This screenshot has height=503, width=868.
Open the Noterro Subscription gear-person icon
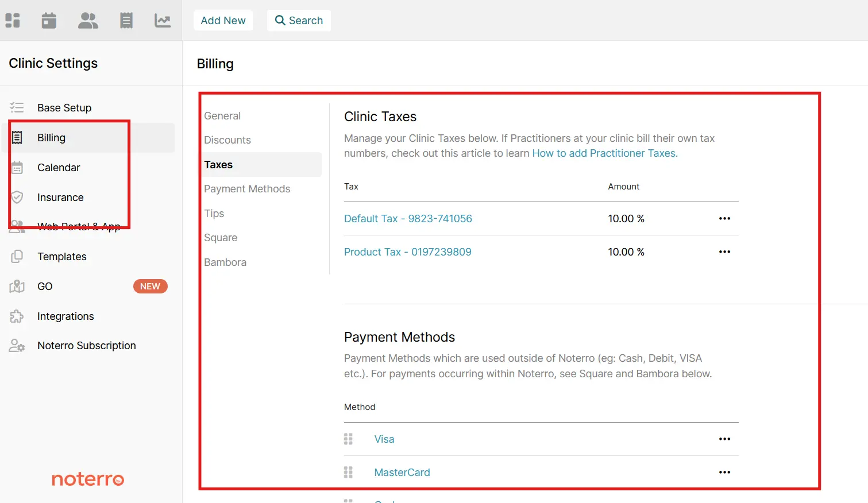coord(17,345)
